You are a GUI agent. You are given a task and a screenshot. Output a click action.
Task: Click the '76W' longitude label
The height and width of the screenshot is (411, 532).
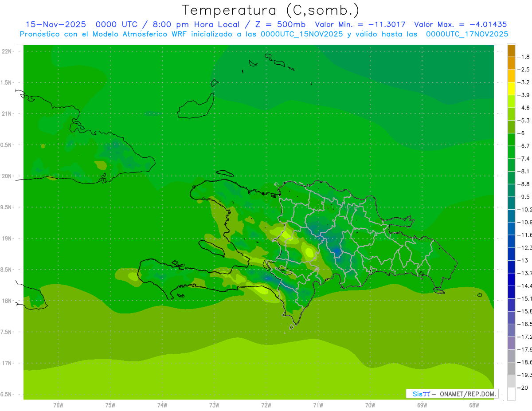click(58, 405)
